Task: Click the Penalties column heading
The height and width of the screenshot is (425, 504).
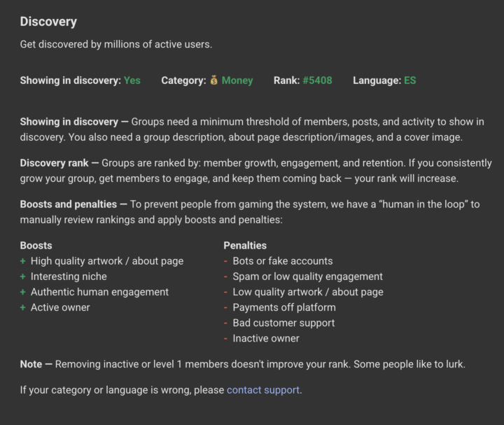Action: coord(245,246)
